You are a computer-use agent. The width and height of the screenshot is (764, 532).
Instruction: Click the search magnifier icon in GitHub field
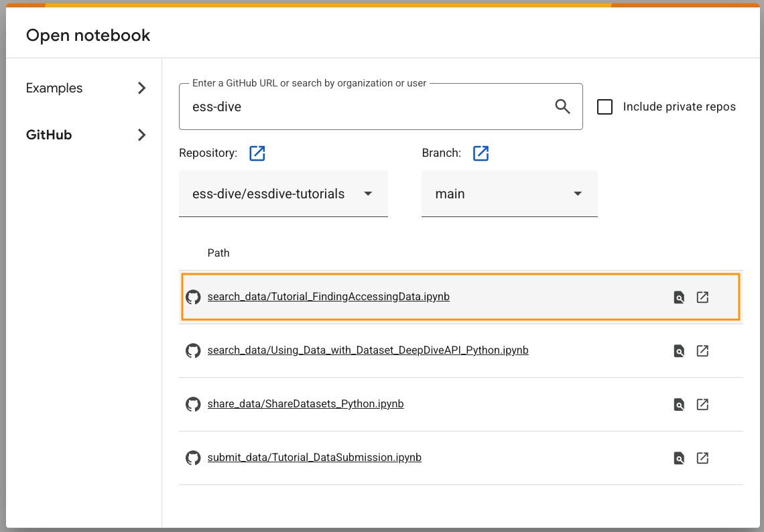[x=562, y=107]
